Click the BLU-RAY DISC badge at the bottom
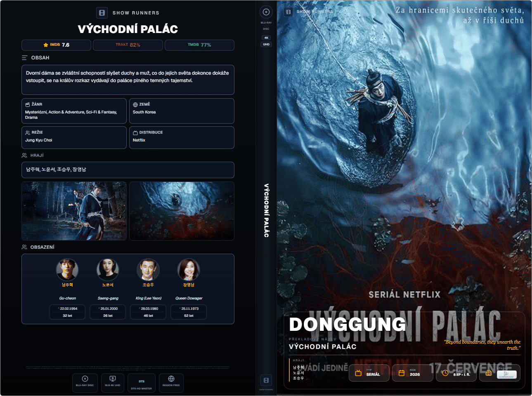The image size is (532, 396). pos(85,382)
